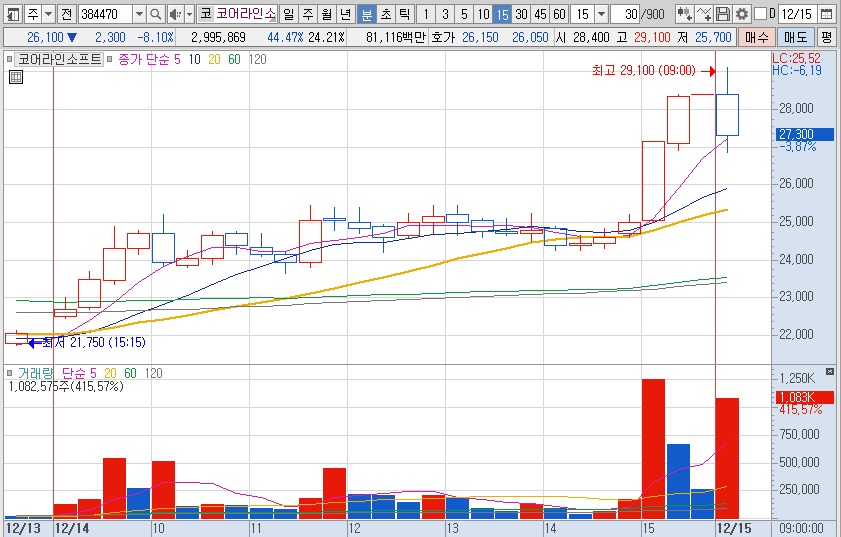The image size is (841, 537).
Task: Open the data table grid icon
Action: (16, 77)
